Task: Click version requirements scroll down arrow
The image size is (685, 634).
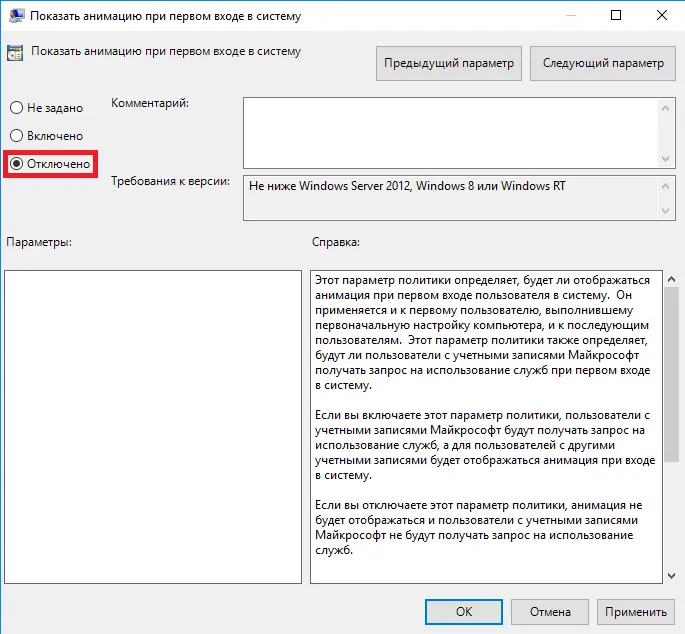Action: coord(665,211)
